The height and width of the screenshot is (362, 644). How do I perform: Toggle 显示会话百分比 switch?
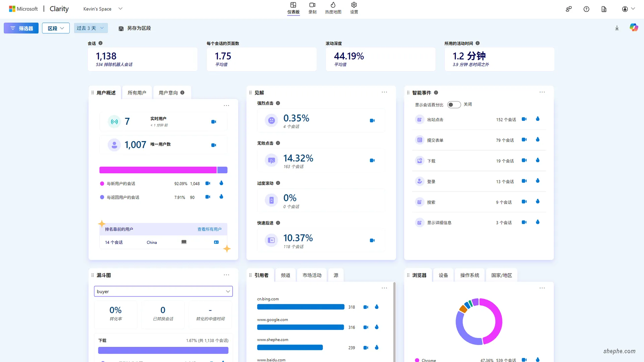pyautogui.click(x=454, y=105)
